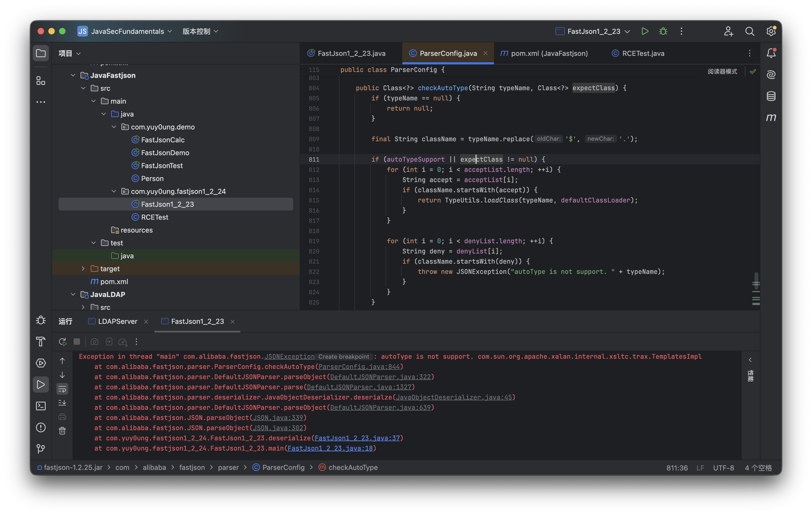Switch to the RCETest.java editor tab
Screen dimensions: 812x515
tap(643, 53)
